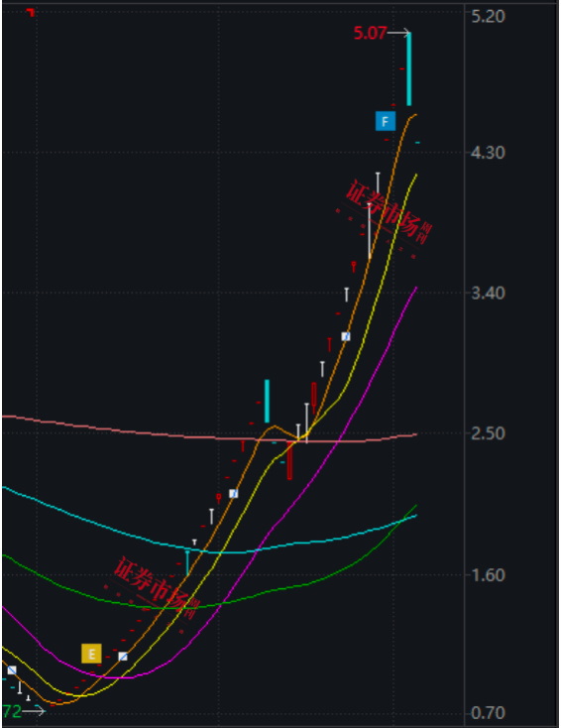Select the cyan candlestick just above the 2.50 level
Screen dimensions: 561x728
click(267, 401)
